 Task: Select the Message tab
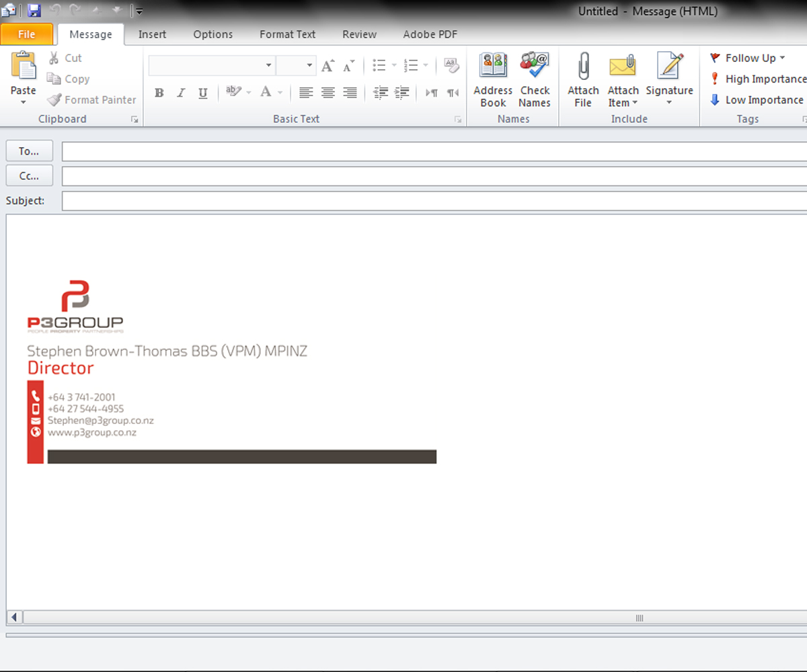click(91, 34)
